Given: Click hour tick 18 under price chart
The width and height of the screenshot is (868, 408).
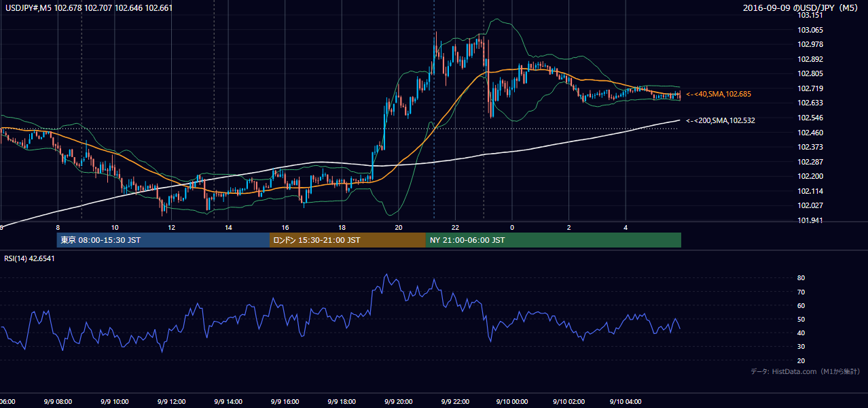Looking at the screenshot, I should (342, 228).
